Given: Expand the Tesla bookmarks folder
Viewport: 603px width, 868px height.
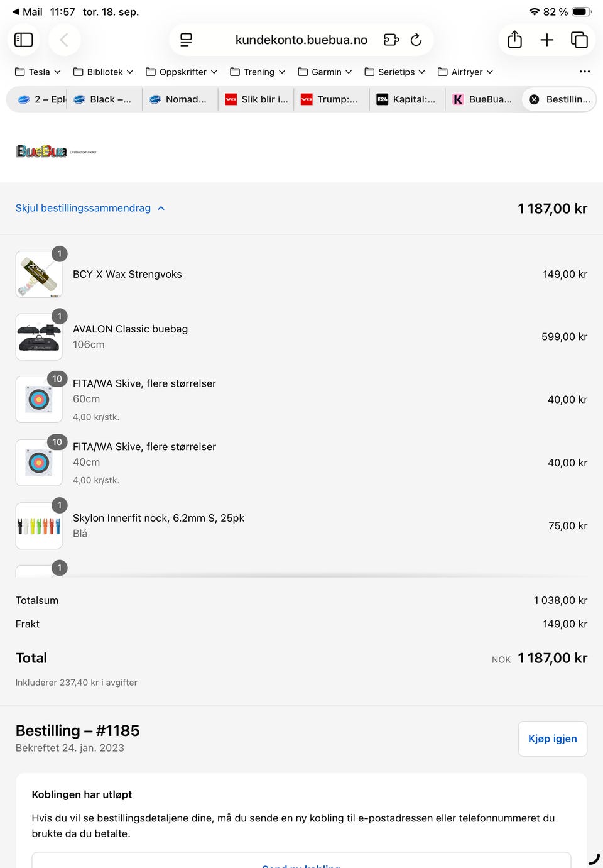Looking at the screenshot, I should (38, 72).
